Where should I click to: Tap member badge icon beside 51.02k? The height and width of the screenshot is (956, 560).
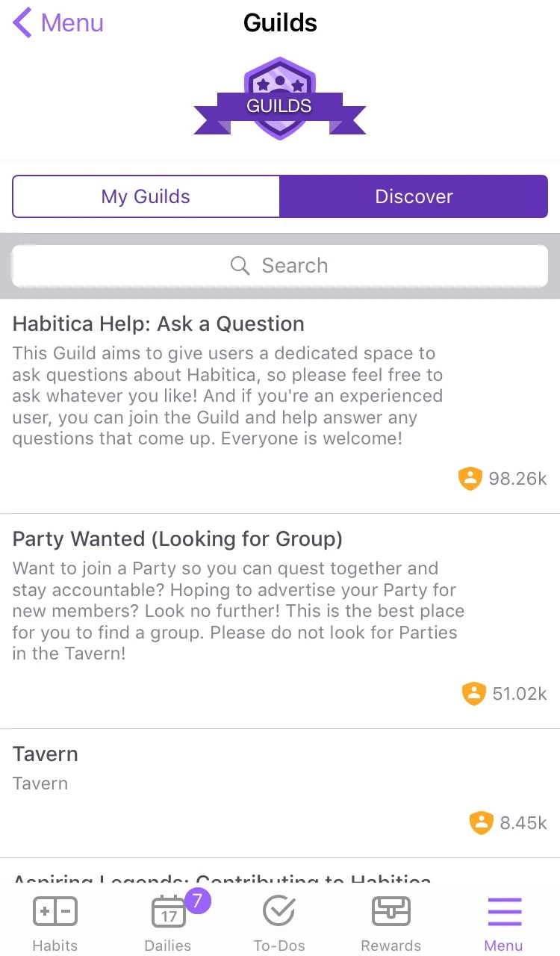(x=474, y=694)
